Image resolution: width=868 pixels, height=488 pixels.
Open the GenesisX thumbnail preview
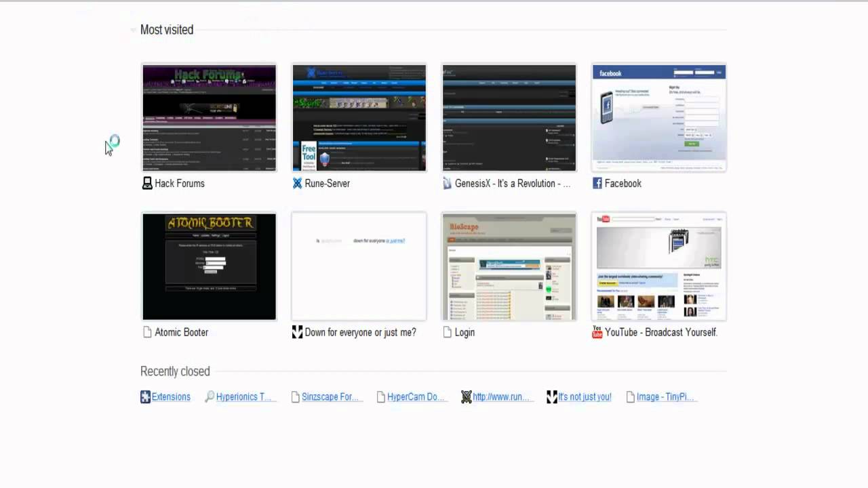pyautogui.click(x=509, y=118)
